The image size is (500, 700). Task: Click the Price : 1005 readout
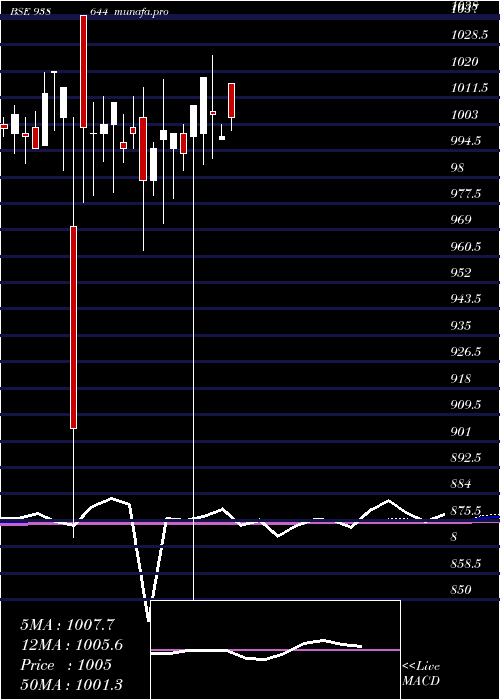click(66, 665)
